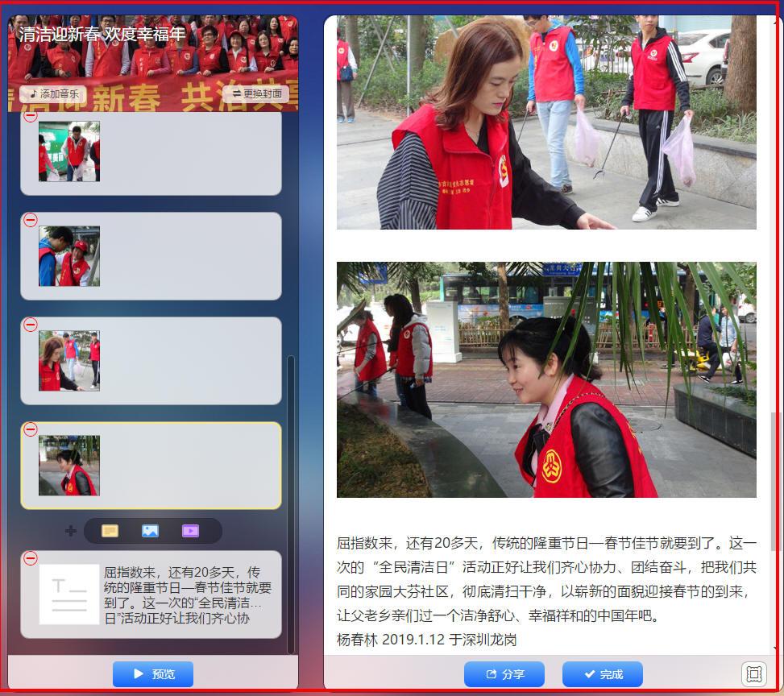Remove the text block using red minus icon
This screenshot has width=784, height=696.
click(x=30, y=558)
